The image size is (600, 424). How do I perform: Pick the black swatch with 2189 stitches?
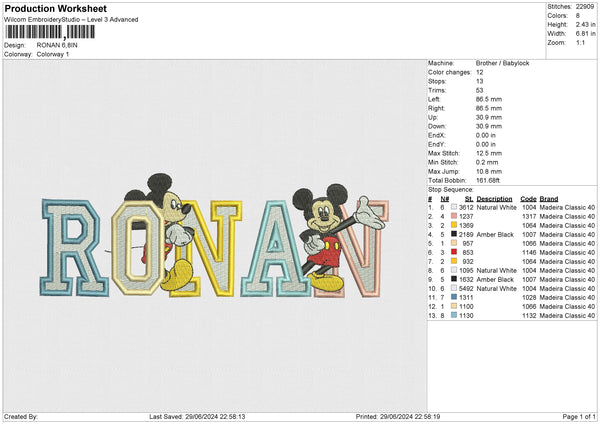[x=454, y=234]
